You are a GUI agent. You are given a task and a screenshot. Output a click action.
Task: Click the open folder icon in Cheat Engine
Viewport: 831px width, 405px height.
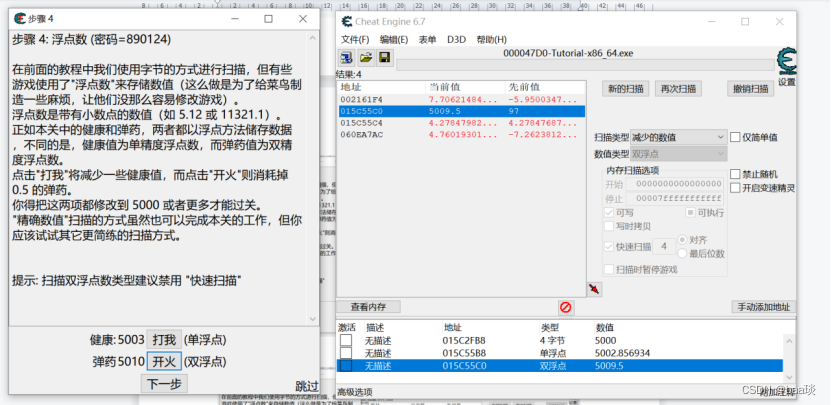coord(366,58)
